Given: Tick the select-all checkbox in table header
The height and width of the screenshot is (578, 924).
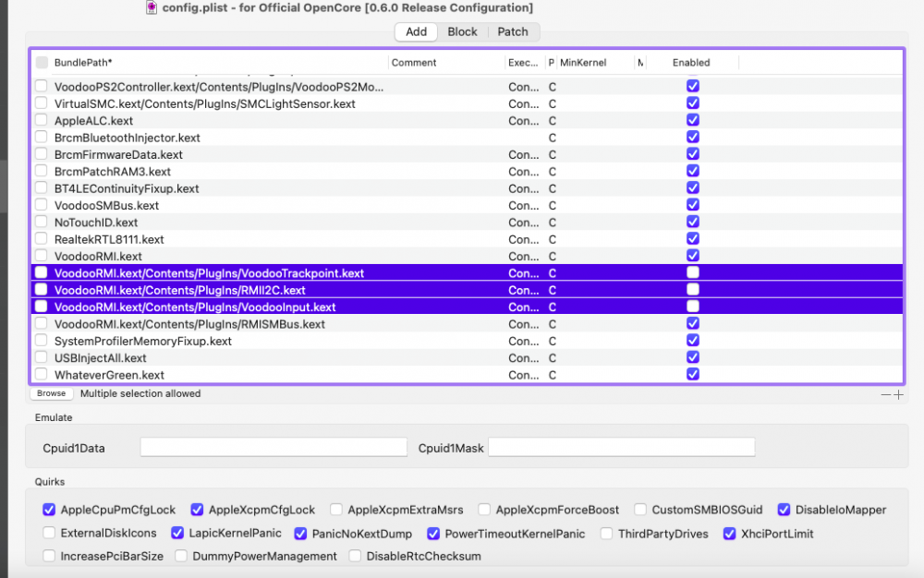Looking at the screenshot, I should (x=42, y=63).
